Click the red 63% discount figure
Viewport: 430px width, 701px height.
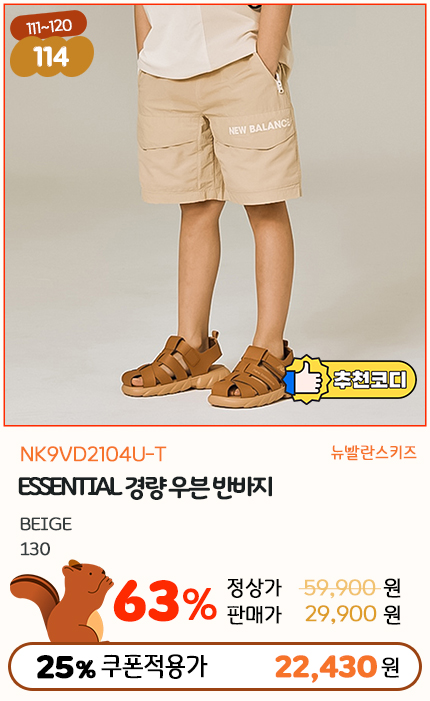click(x=165, y=600)
